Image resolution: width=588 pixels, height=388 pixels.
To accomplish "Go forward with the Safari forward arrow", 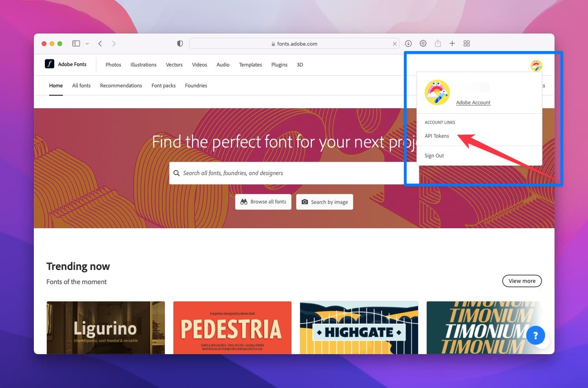I will (114, 44).
